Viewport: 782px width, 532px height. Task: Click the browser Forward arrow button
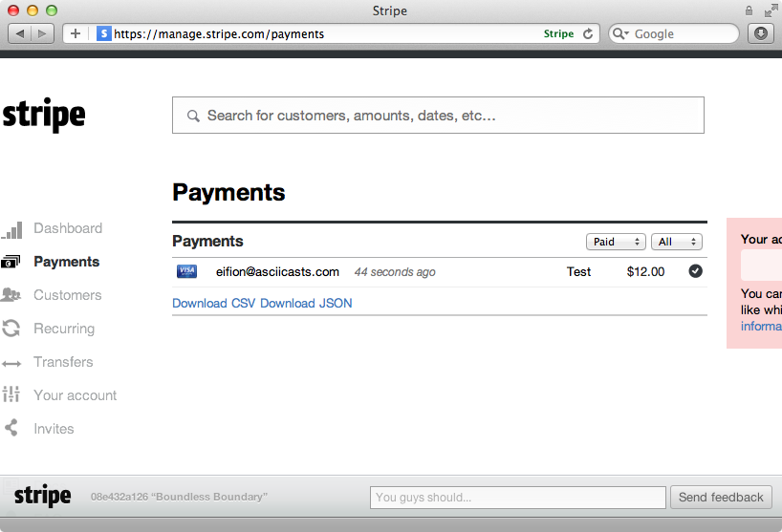pyautogui.click(x=42, y=33)
